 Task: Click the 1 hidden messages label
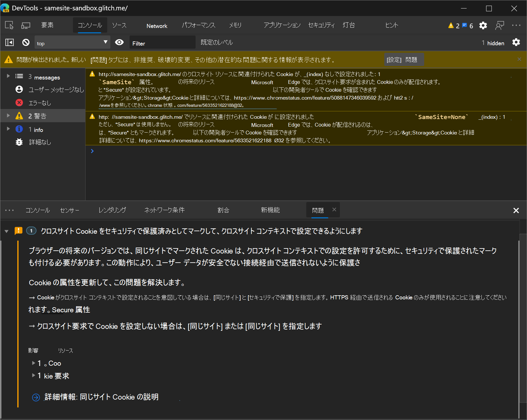tap(493, 43)
